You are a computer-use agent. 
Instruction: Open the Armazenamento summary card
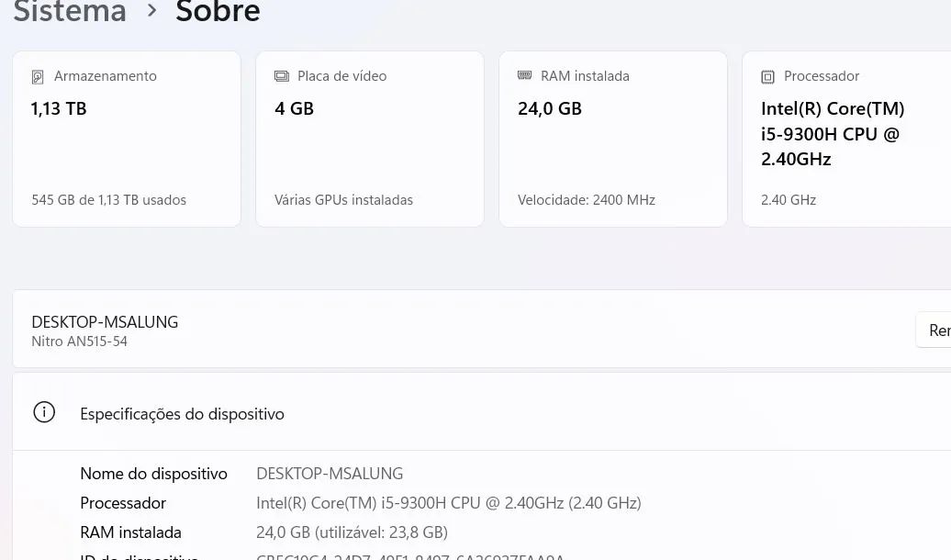126,138
